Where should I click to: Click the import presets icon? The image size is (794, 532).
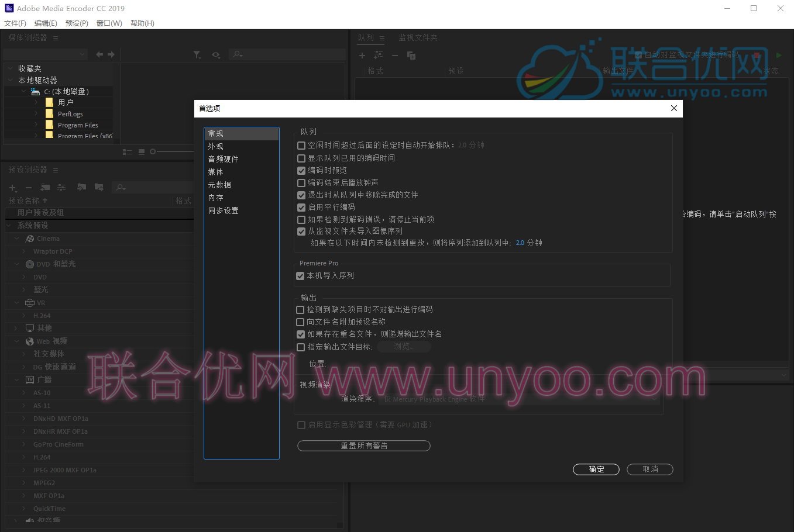82,188
